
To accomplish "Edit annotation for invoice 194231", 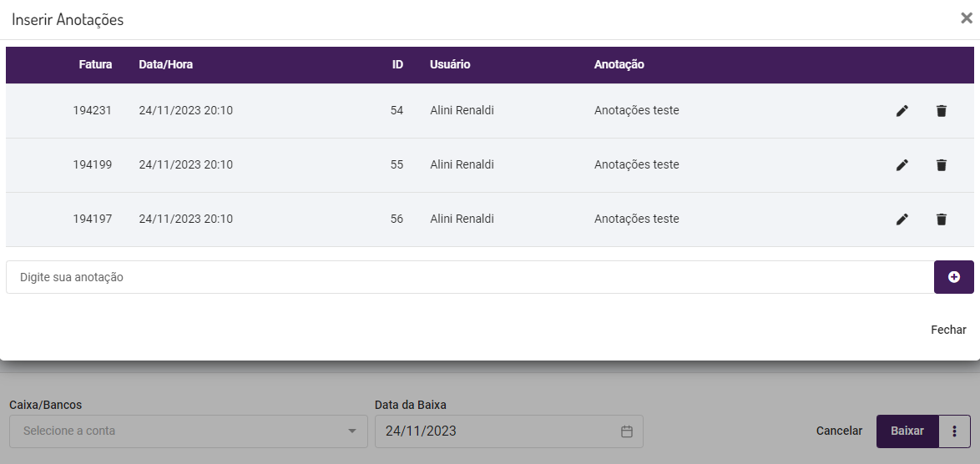I will pyautogui.click(x=902, y=111).
